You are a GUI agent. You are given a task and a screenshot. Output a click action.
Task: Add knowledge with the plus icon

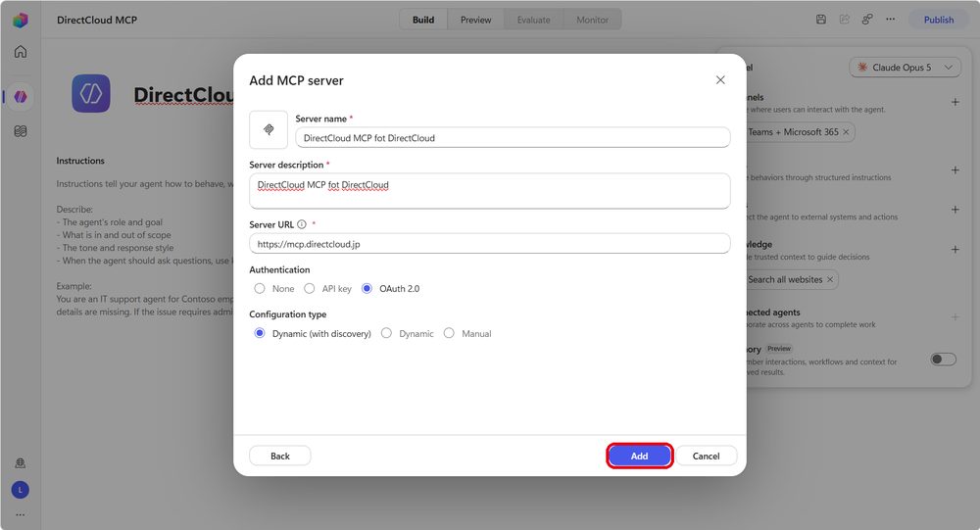tap(955, 250)
